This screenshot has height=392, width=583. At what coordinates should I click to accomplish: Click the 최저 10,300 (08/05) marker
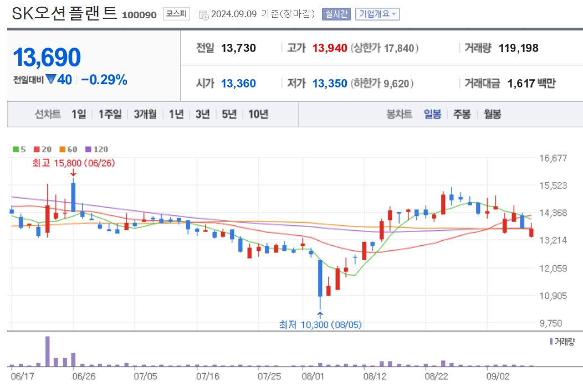[x=320, y=325]
